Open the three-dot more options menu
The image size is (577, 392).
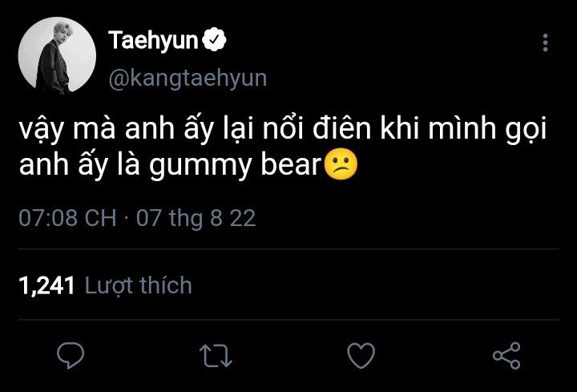coord(546,43)
